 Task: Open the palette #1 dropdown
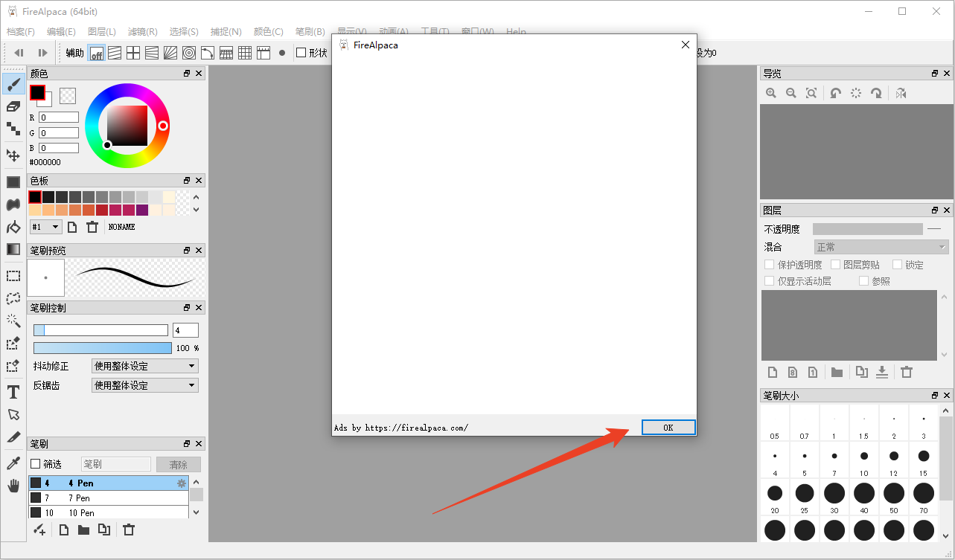45,227
